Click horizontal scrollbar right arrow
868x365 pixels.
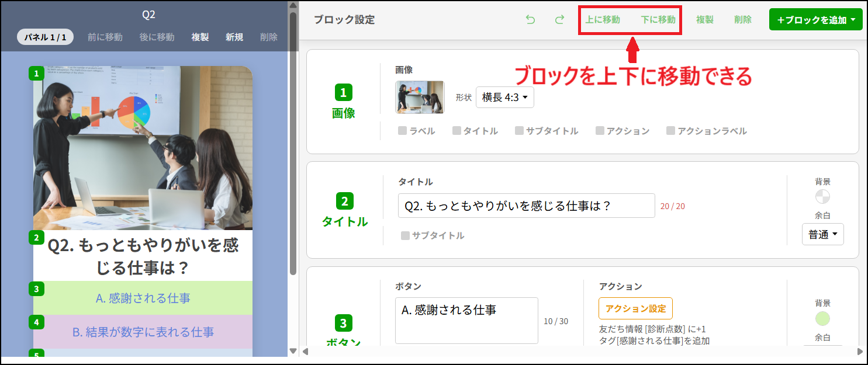(860, 352)
